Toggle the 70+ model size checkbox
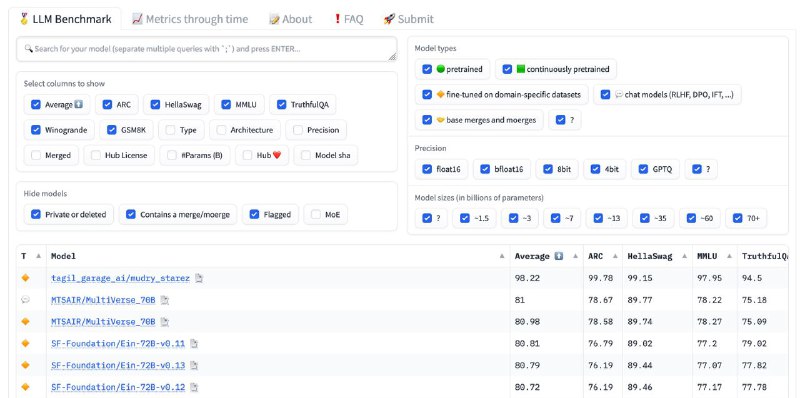The width and height of the screenshot is (800, 398). [x=737, y=218]
